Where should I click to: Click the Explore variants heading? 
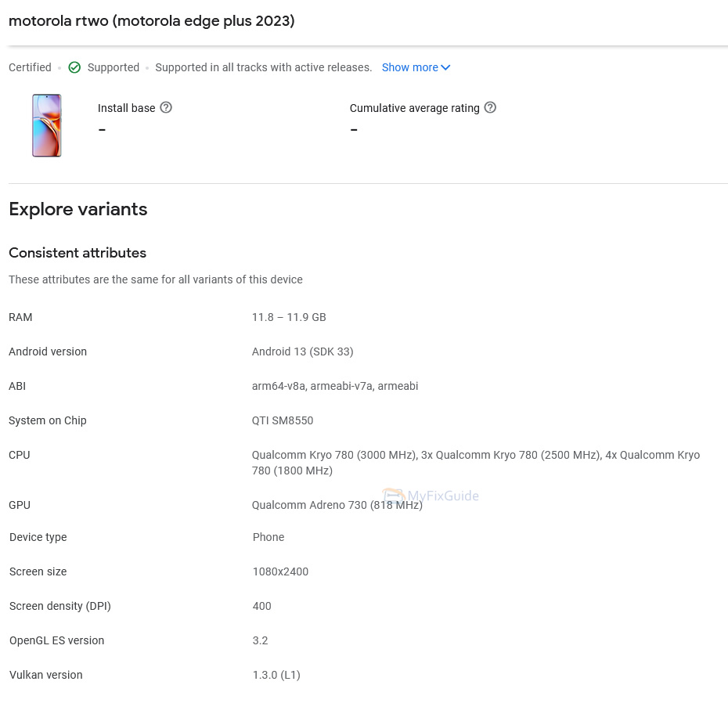click(x=78, y=209)
